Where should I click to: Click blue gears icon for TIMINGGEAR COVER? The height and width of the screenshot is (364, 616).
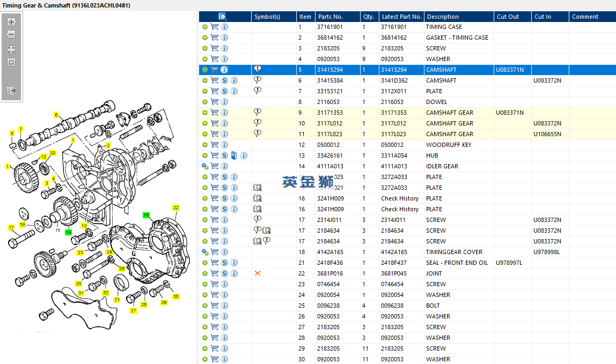204,252
